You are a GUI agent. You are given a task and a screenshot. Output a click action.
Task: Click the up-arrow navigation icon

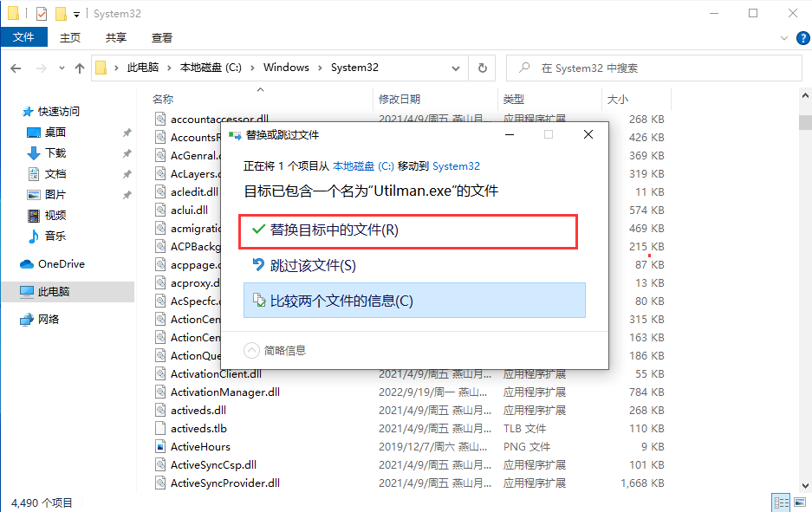point(80,67)
